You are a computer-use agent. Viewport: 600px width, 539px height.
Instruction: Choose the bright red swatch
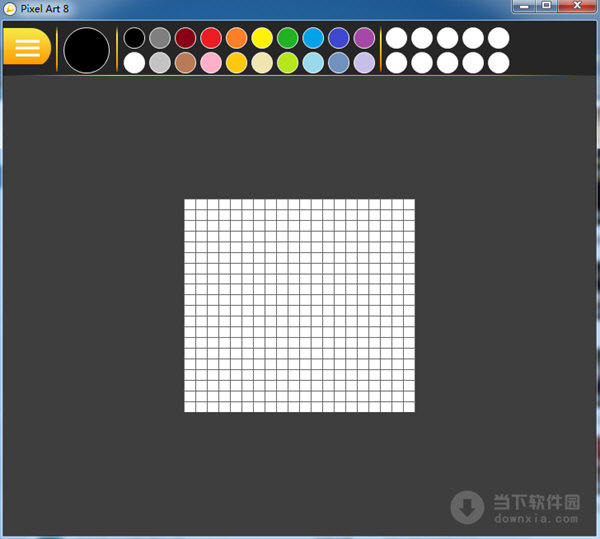(211, 38)
